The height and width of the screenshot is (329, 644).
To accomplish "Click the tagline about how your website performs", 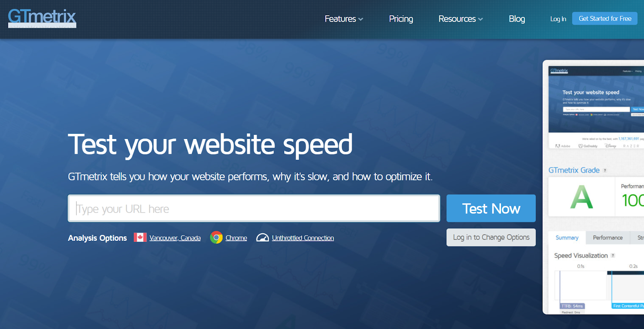I will pos(250,177).
